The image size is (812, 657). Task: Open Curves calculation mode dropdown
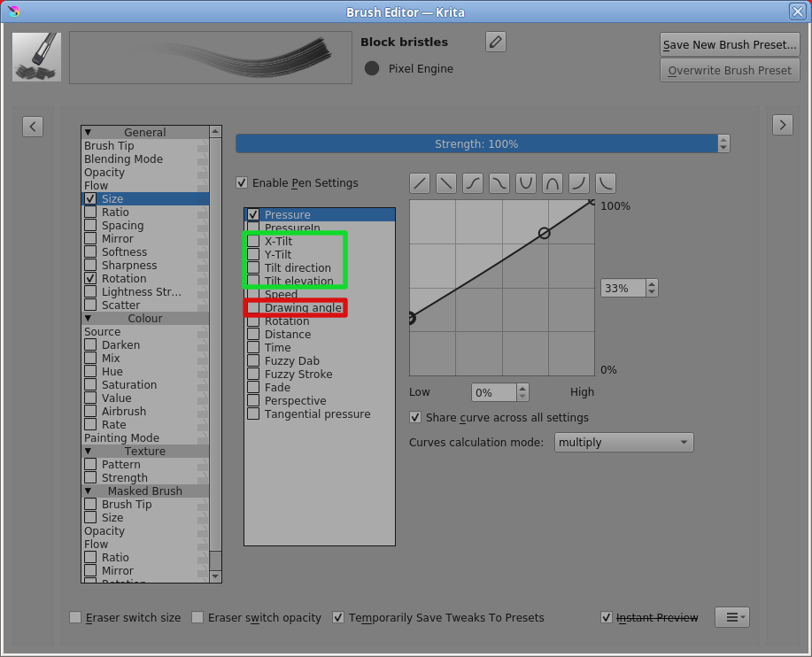[623, 442]
